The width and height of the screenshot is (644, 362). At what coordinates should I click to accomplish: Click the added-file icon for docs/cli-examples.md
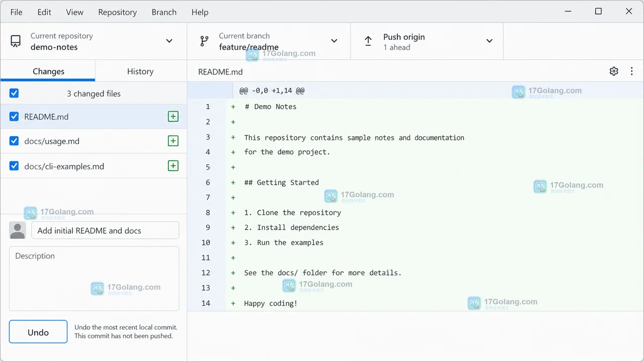pyautogui.click(x=173, y=166)
